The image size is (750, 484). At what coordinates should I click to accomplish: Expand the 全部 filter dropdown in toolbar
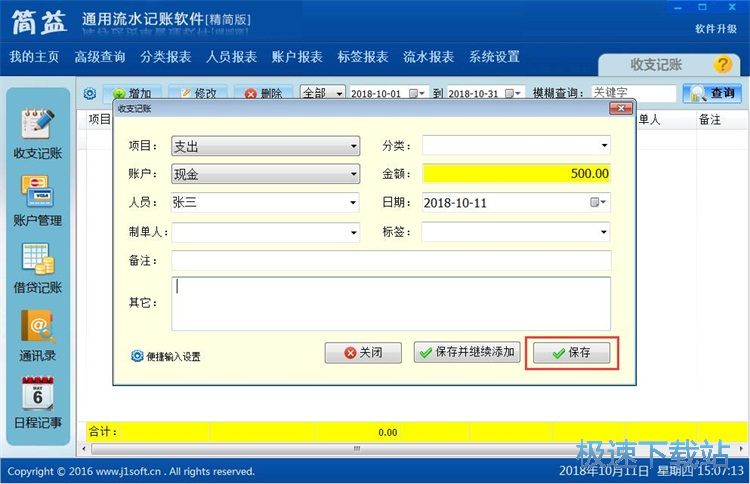(x=339, y=93)
